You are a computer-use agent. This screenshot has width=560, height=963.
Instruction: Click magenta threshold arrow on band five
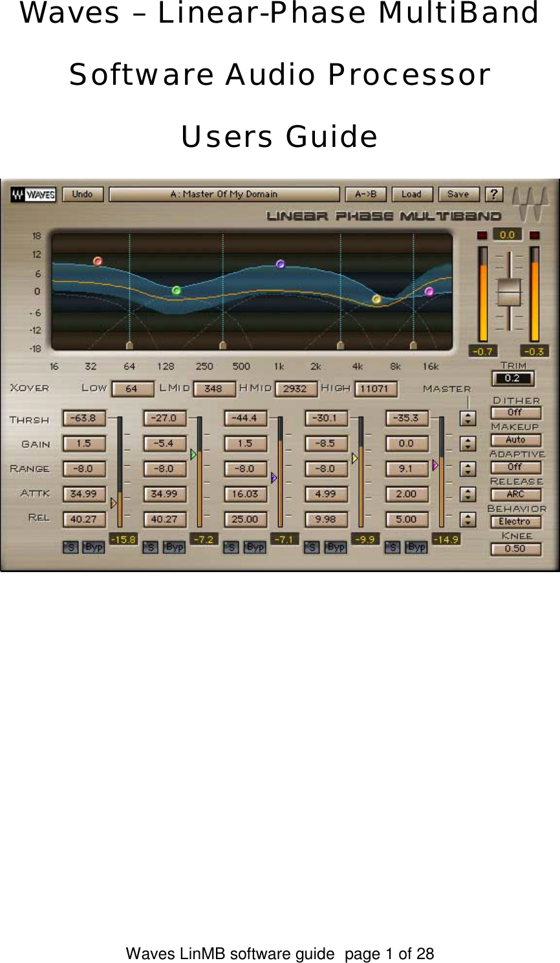pyautogui.click(x=435, y=465)
